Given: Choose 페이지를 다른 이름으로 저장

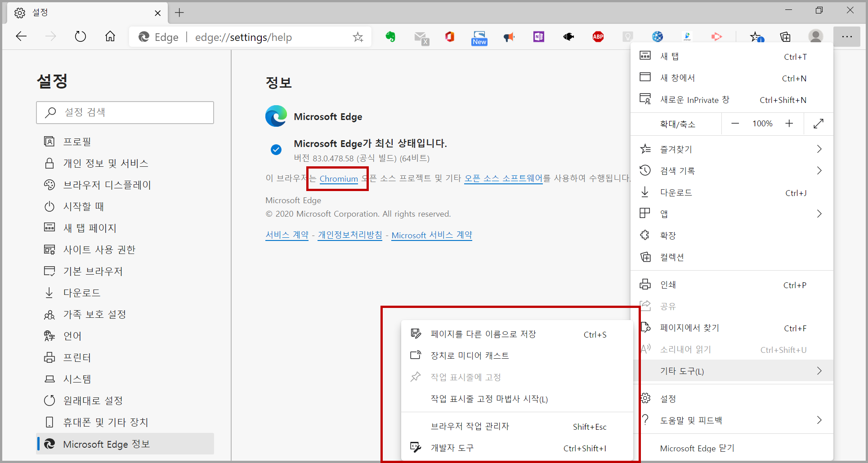Looking at the screenshot, I should coord(517,334).
